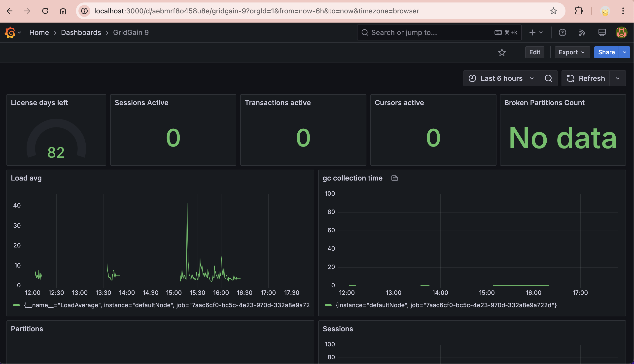Select the GridGain 9 breadcrumb
Viewport: 634px width, 364px height.
click(x=131, y=32)
